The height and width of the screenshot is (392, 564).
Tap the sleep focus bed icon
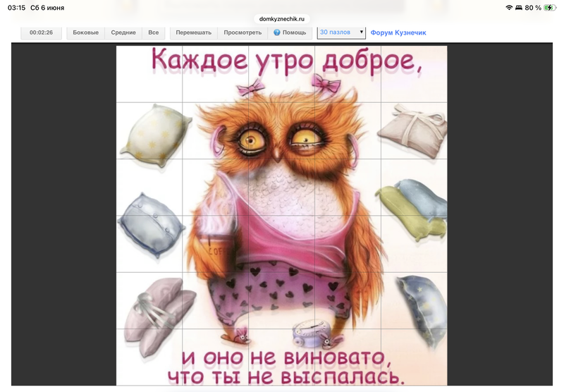click(519, 8)
